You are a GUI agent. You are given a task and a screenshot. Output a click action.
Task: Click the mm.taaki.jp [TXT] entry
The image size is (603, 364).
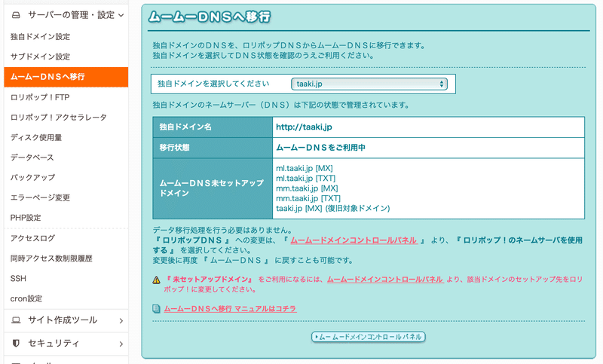[308, 198]
